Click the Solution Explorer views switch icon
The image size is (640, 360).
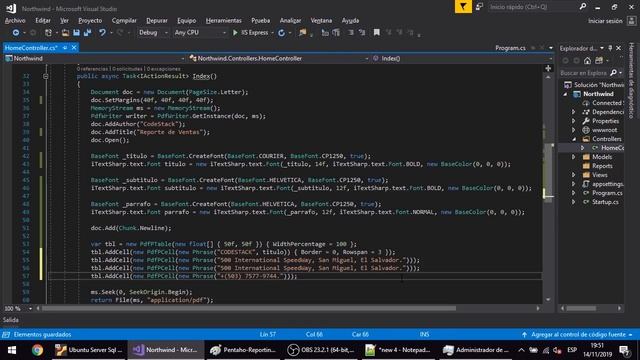coord(599,61)
